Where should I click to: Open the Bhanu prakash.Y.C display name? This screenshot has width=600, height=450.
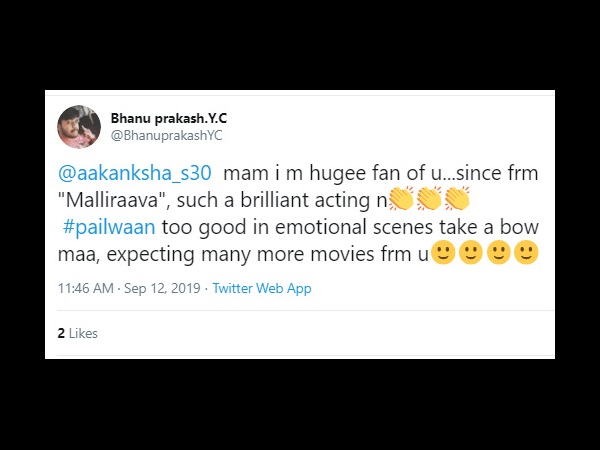(169, 119)
